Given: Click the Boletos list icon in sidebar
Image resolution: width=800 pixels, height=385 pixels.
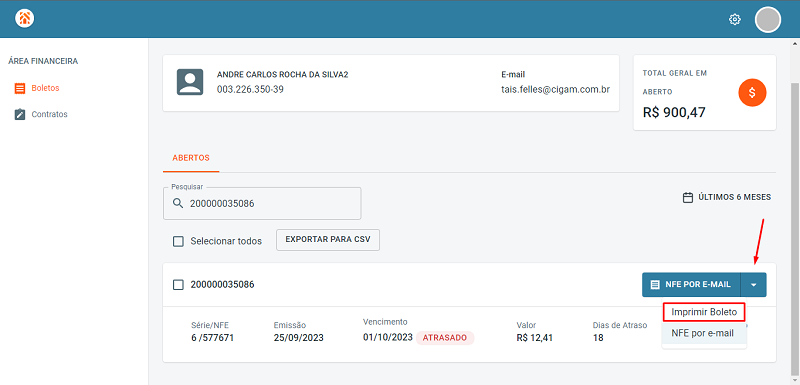Looking at the screenshot, I should [x=20, y=88].
